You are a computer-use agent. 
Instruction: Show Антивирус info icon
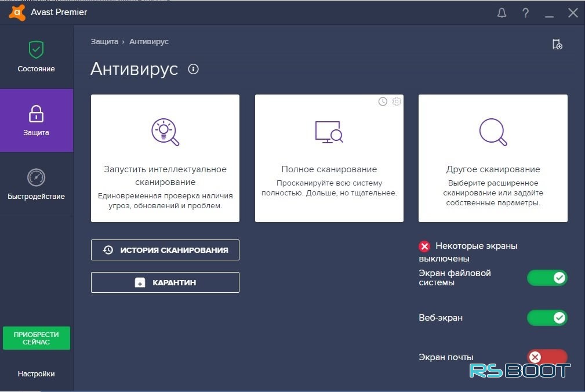(193, 69)
